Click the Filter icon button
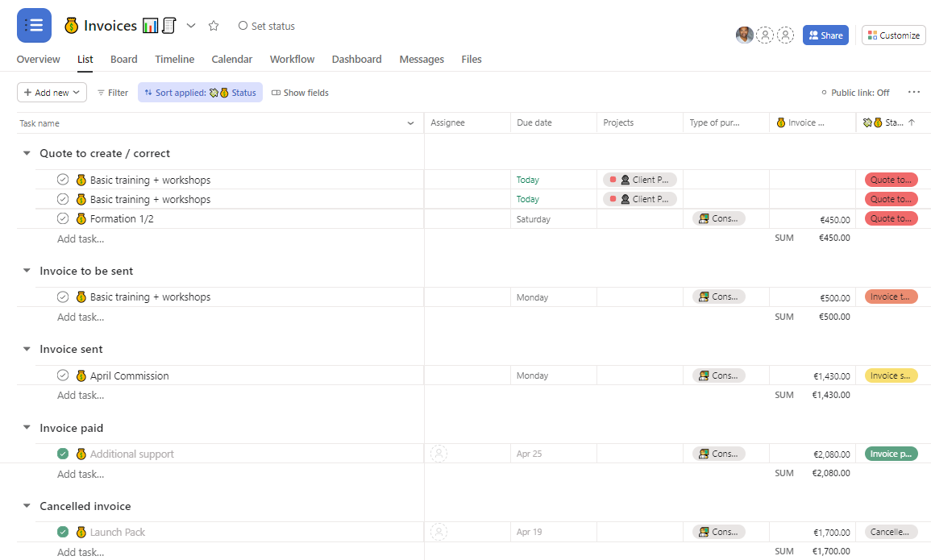 [x=112, y=93]
